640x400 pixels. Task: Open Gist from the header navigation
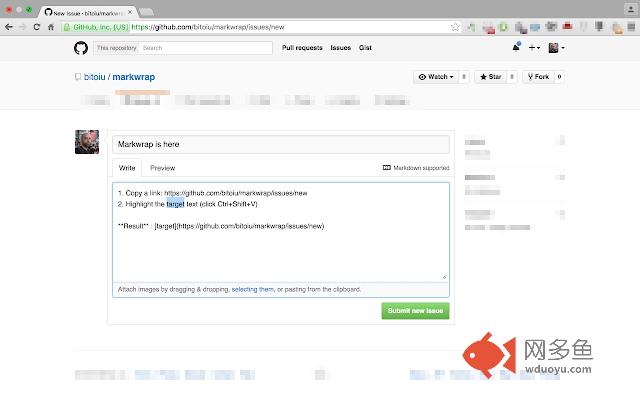pos(365,47)
